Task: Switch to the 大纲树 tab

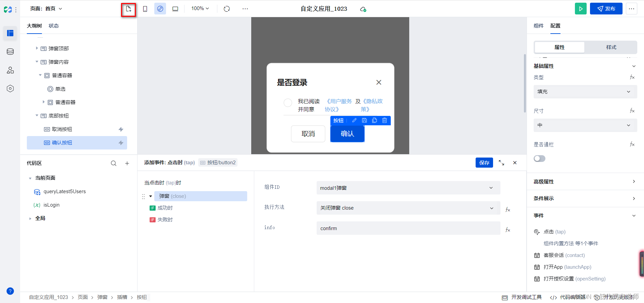Action: [35, 26]
